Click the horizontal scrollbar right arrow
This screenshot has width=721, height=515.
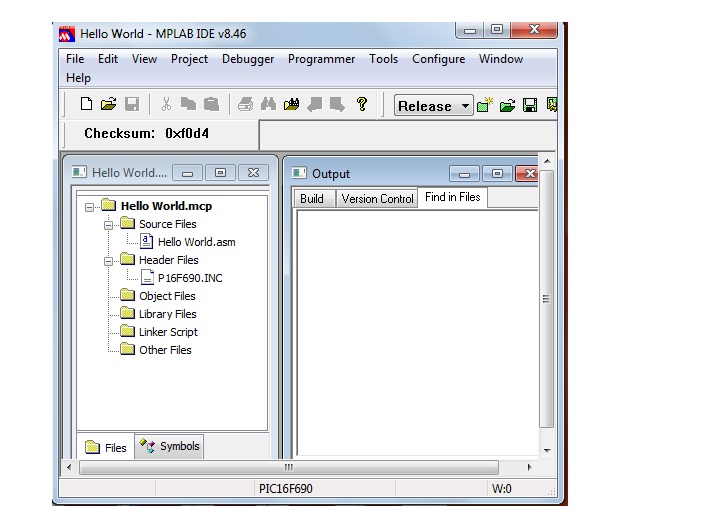pos(529,467)
